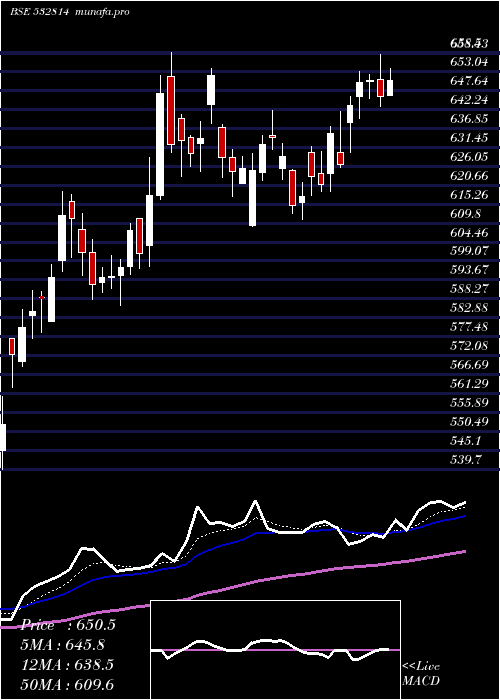This screenshot has height=700, width=500.
Task: Click the 609.8 price axis label
Action: 466,214
